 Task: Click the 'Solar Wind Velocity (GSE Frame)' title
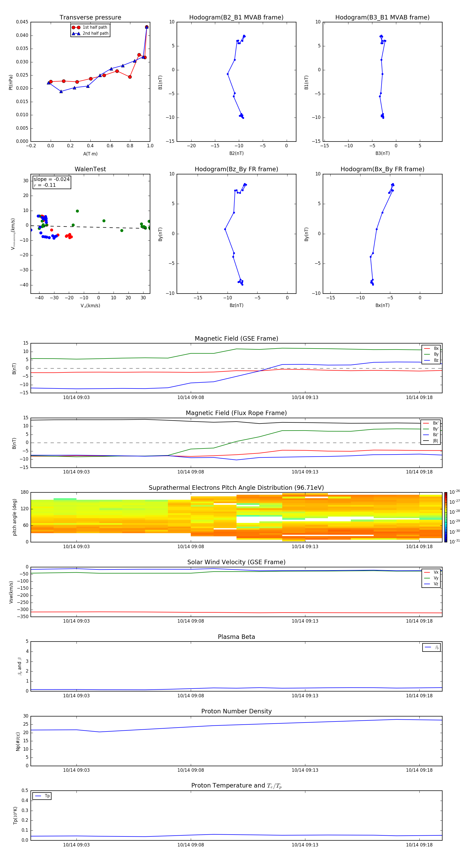tap(236, 562)
